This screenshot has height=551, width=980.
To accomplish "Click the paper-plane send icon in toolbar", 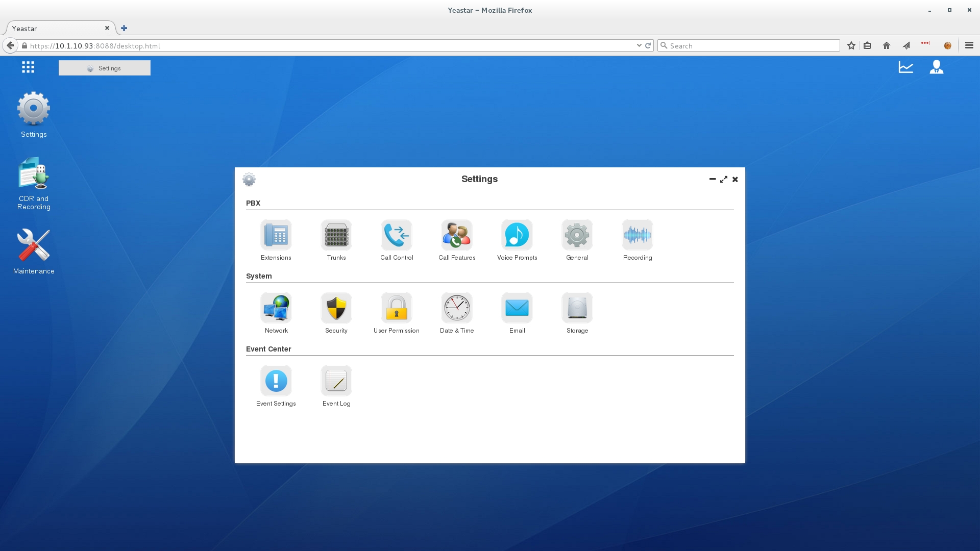I will point(906,45).
